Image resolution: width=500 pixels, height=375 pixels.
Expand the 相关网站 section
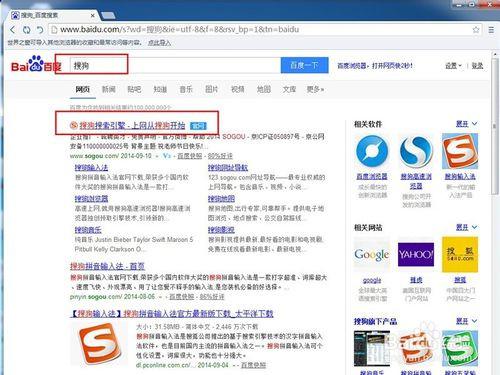click(466, 227)
